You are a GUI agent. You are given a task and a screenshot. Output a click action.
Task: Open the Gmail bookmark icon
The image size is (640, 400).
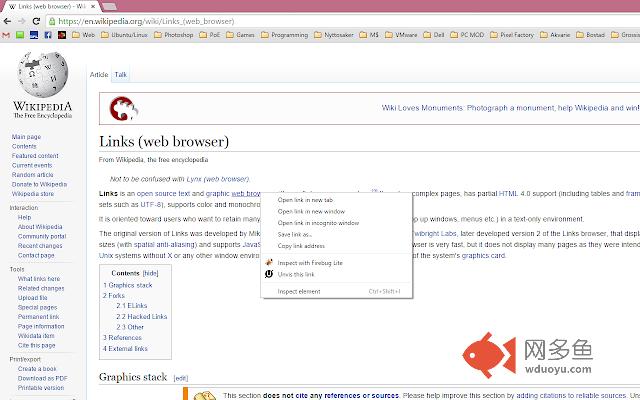[x=6, y=35]
